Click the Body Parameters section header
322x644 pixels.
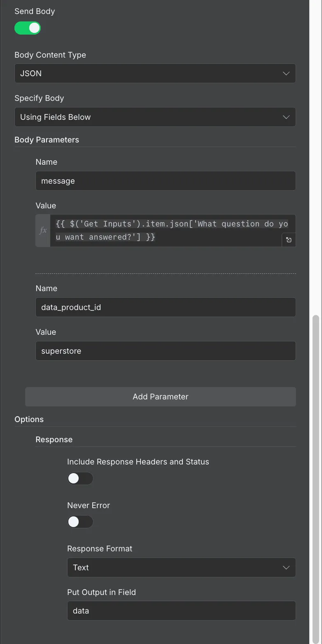click(47, 140)
